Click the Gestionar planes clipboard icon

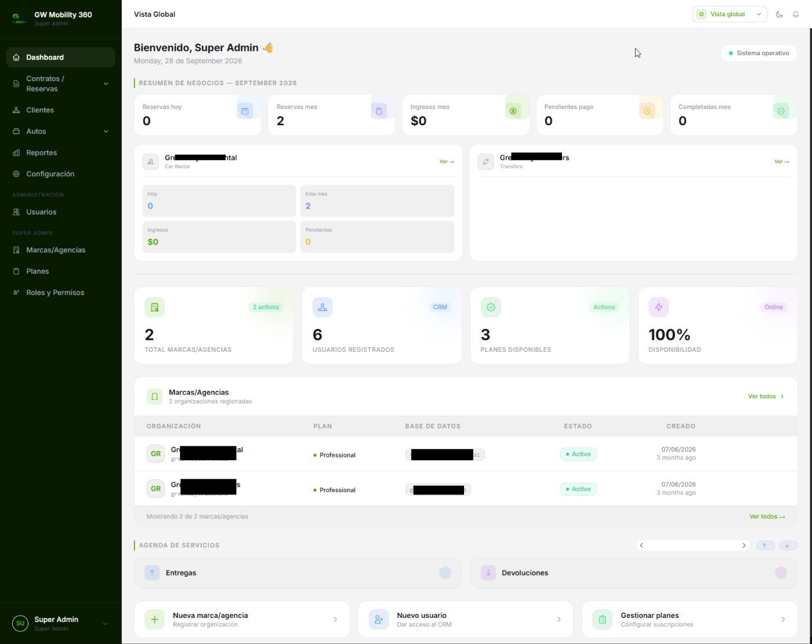[603, 620]
